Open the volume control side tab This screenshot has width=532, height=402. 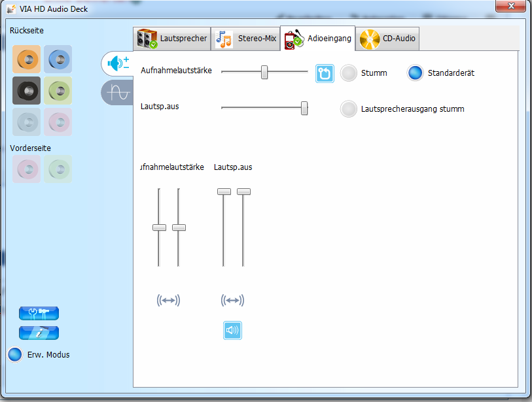[117, 63]
